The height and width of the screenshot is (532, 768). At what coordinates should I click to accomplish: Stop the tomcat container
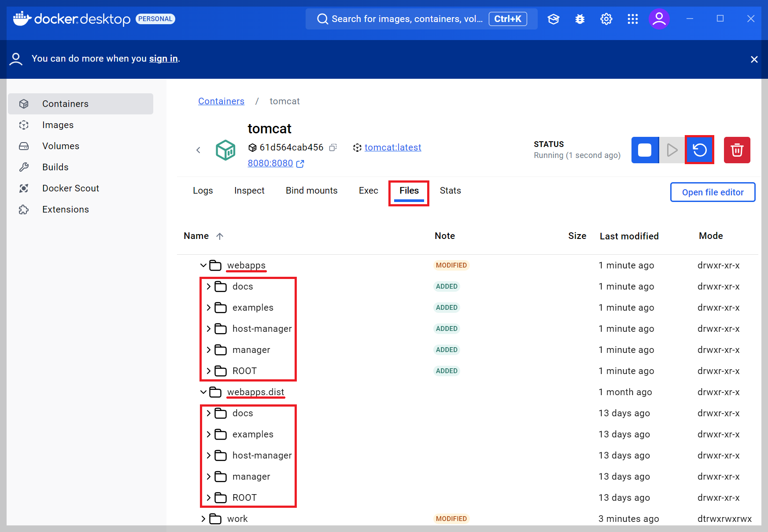tap(645, 150)
